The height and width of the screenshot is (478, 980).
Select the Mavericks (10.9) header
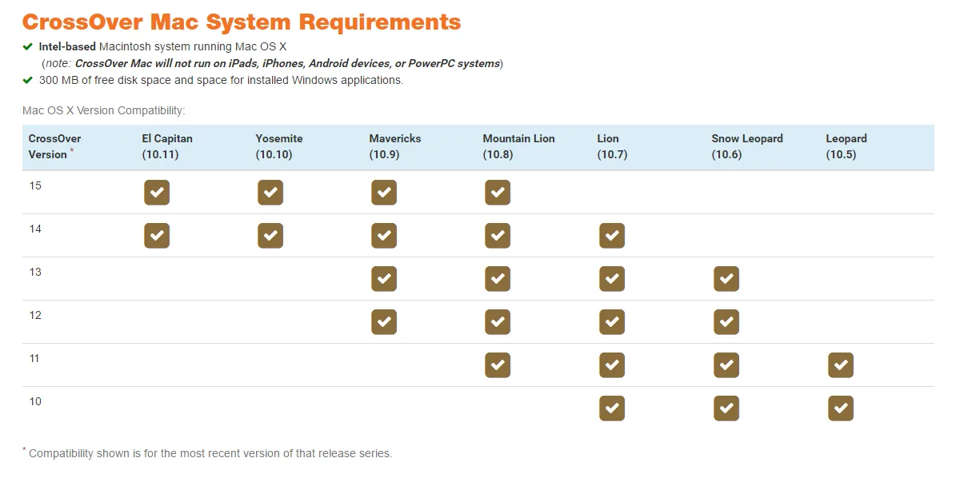click(395, 146)
